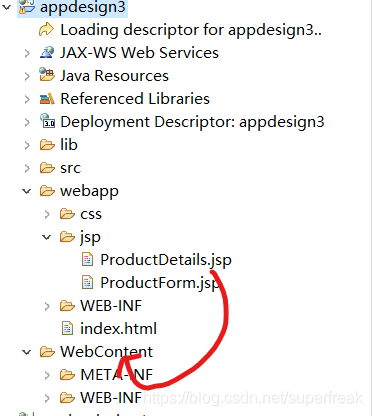Expand the Java Resources node
The image size is (372, 416).
[27, 76]
